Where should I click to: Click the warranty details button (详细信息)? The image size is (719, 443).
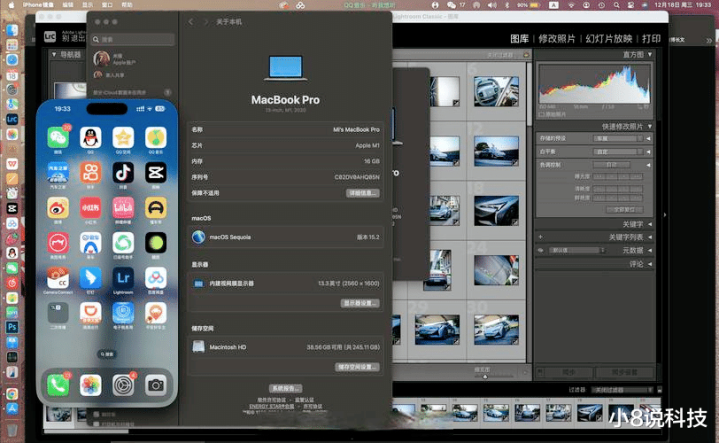362,193
